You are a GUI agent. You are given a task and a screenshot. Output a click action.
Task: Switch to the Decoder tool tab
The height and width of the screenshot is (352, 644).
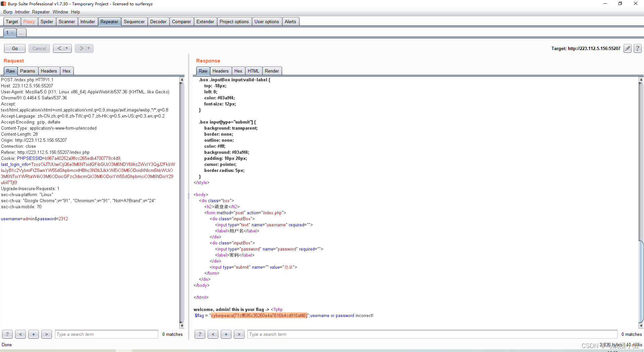point(158,21)
